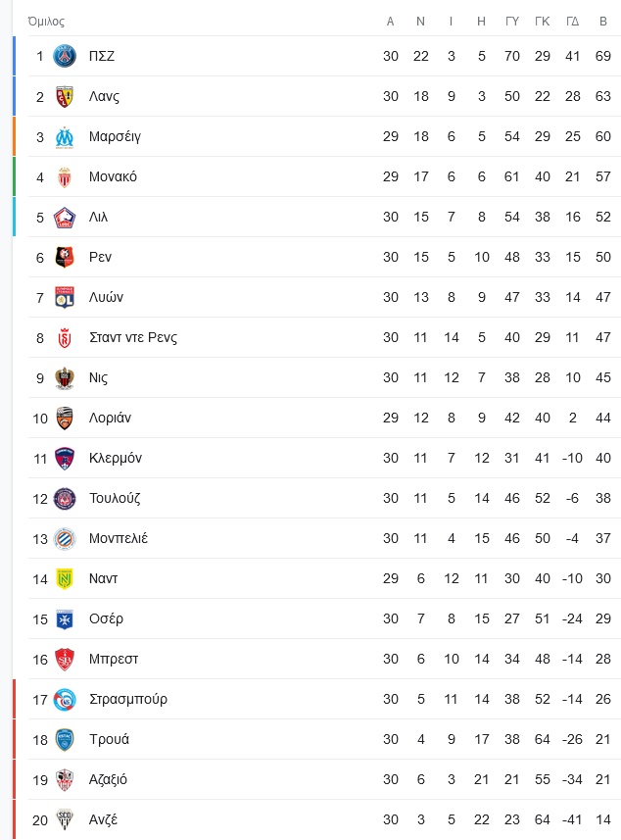The image size is (621, 840).
Task: Select the Ανζέ team badge
Action: (65, 819)
